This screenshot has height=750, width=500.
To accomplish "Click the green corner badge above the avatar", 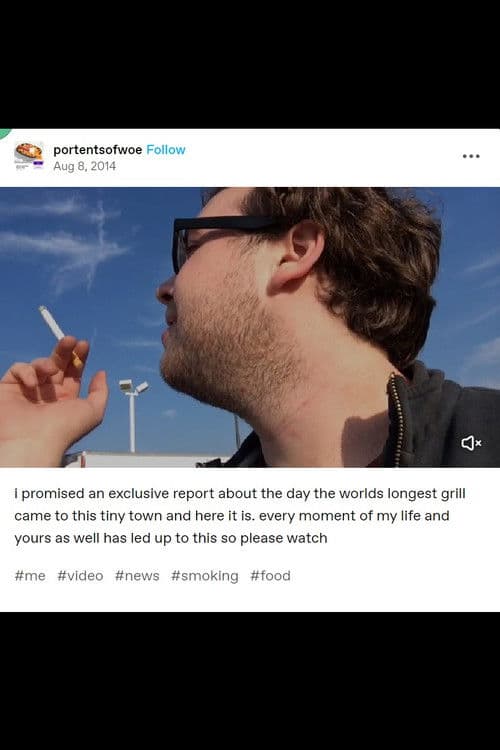I will (4, 132).
